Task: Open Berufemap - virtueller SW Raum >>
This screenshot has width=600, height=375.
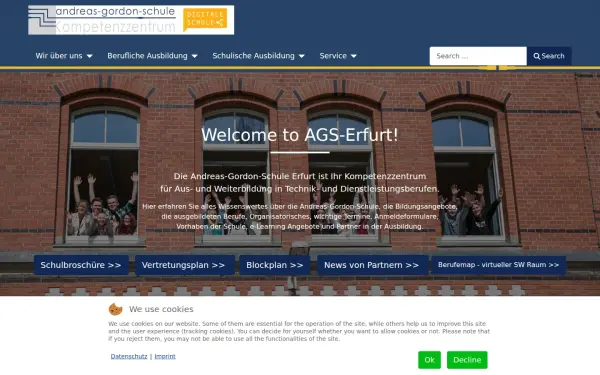Action: click(499, 265)
